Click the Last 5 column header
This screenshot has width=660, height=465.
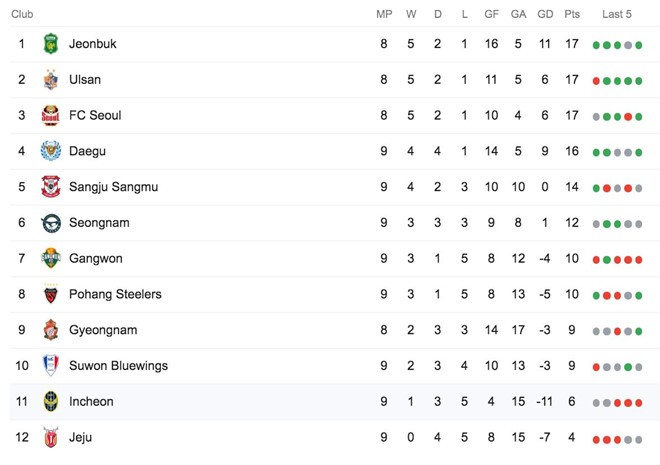[617, 14]
